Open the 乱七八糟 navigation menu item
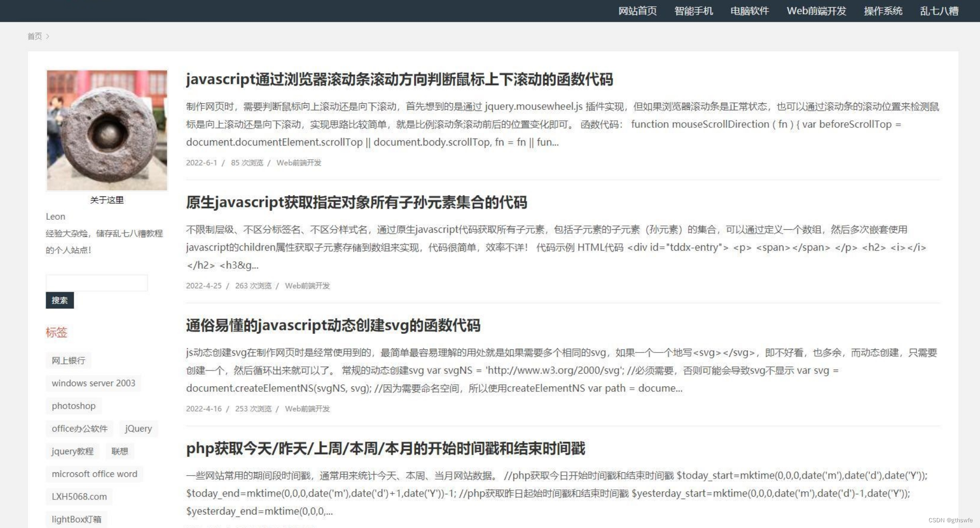 (939, 11)
